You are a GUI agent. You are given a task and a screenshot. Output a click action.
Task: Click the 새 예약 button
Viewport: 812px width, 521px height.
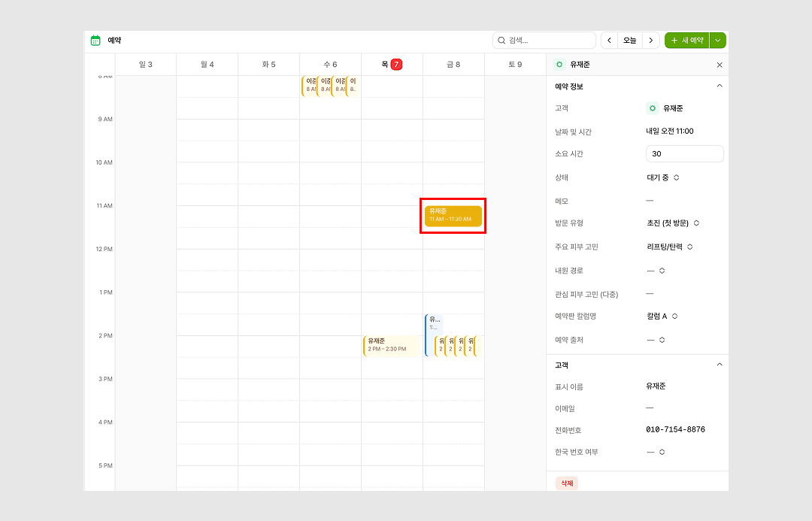click(686, 41)
